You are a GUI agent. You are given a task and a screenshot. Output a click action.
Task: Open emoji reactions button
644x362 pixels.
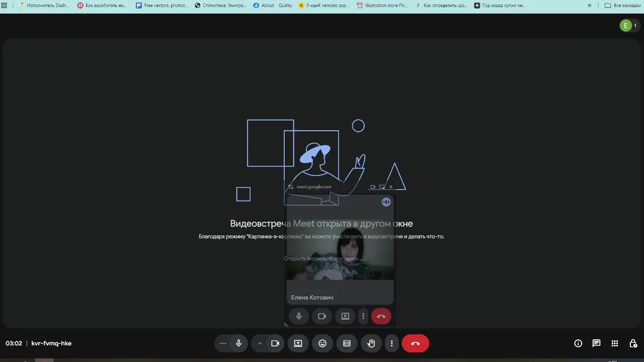[x=323, y=343]
